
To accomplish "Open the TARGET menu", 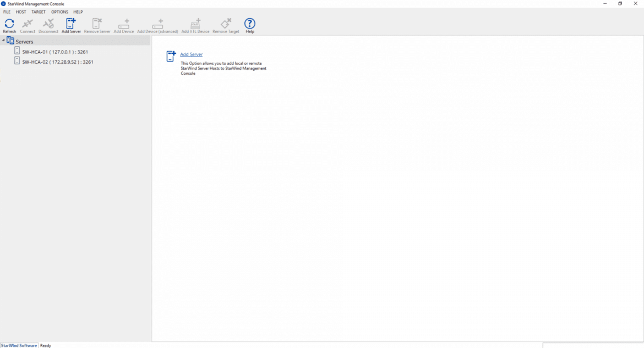I will [x=39, y=12].
